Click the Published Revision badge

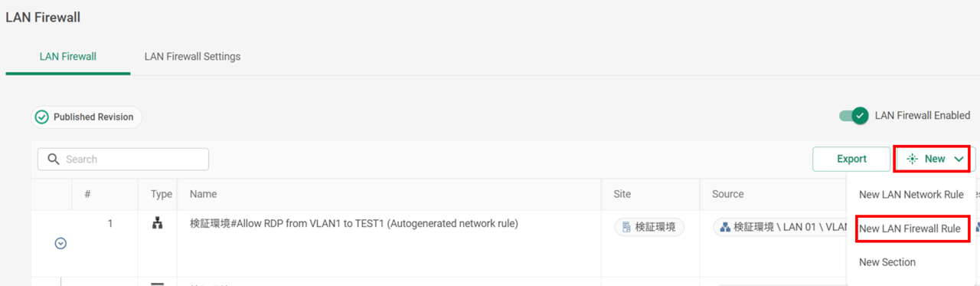87,117
